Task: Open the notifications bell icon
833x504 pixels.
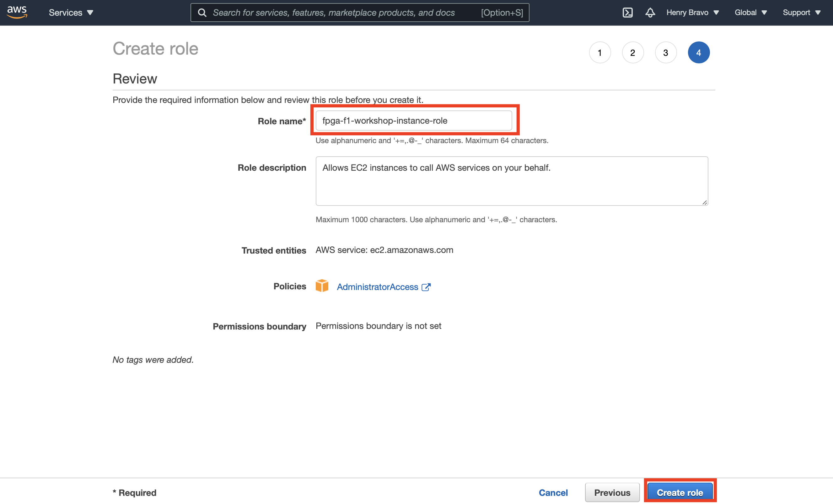Action: pos(650,13)
